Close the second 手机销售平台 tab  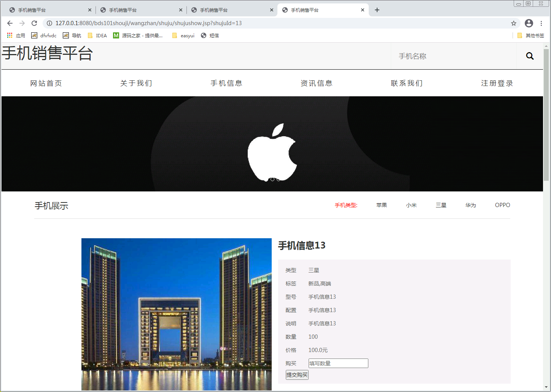tap(181, 10)
